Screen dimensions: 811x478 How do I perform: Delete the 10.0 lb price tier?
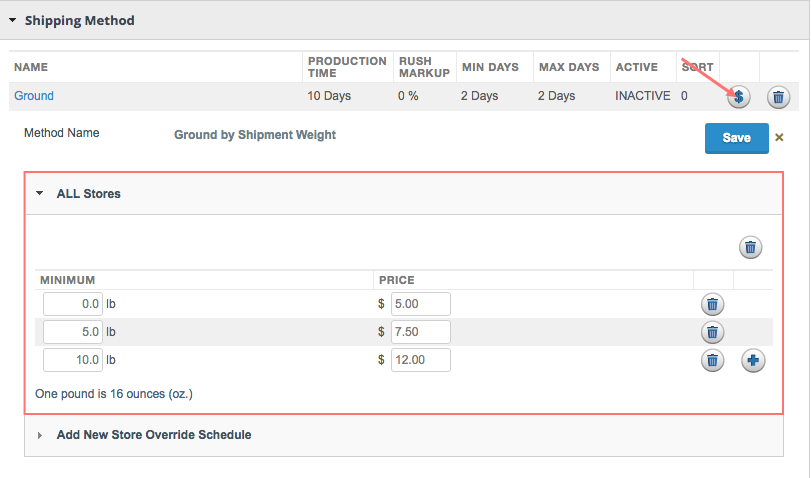click(x=712, y=360)
